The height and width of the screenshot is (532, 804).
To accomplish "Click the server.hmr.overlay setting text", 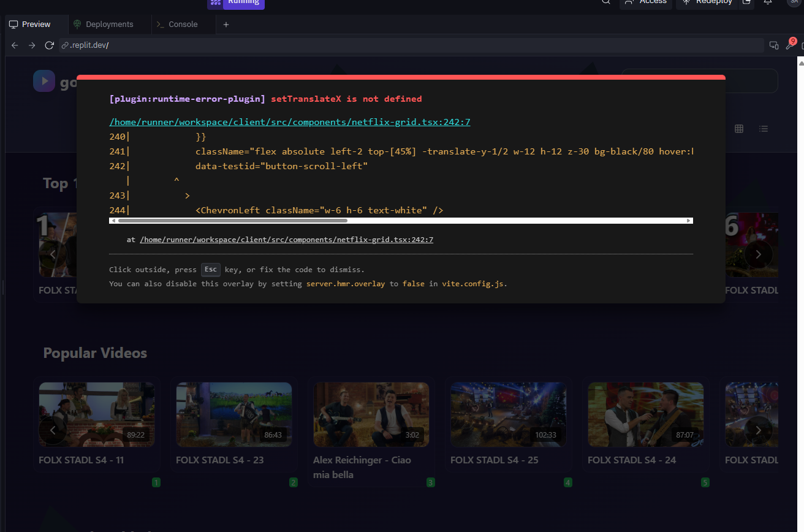I will (x=346, y=284).
